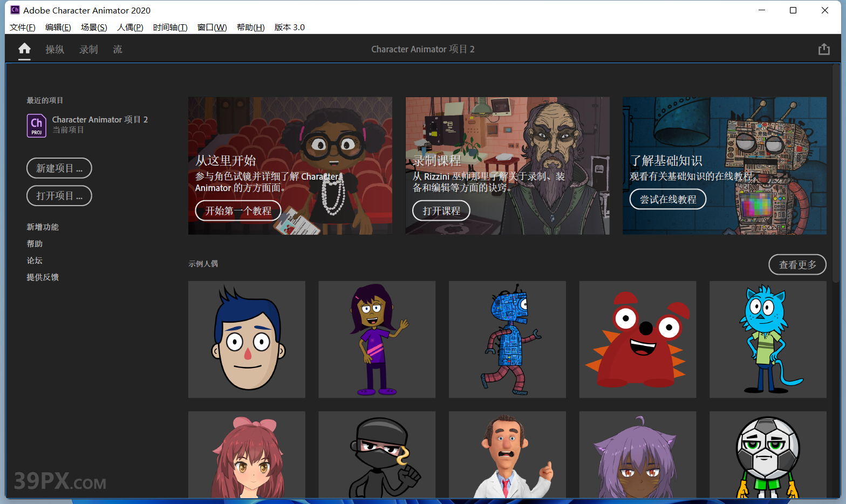Image resolution: width=846 pixels, height=504 pixels.
Task: Select the black ninja puppet
Action: 377,455
